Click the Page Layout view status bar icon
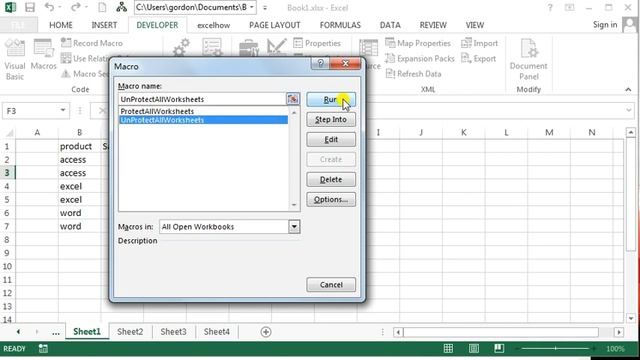 click(x=473, y=348)
